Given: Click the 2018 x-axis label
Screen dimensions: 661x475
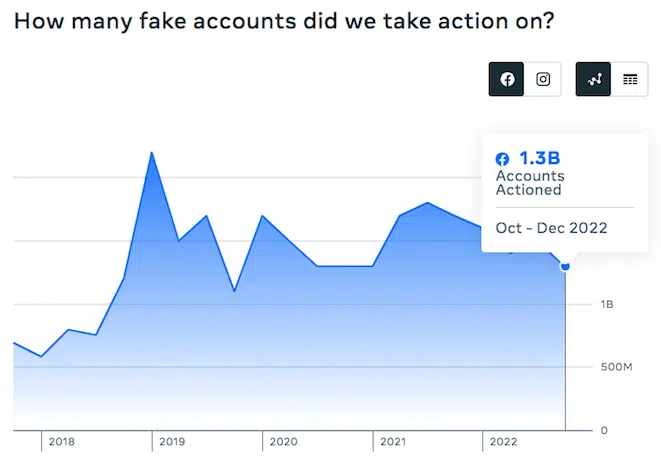Looking at the screenshot, I should click(x=62, y=442).
